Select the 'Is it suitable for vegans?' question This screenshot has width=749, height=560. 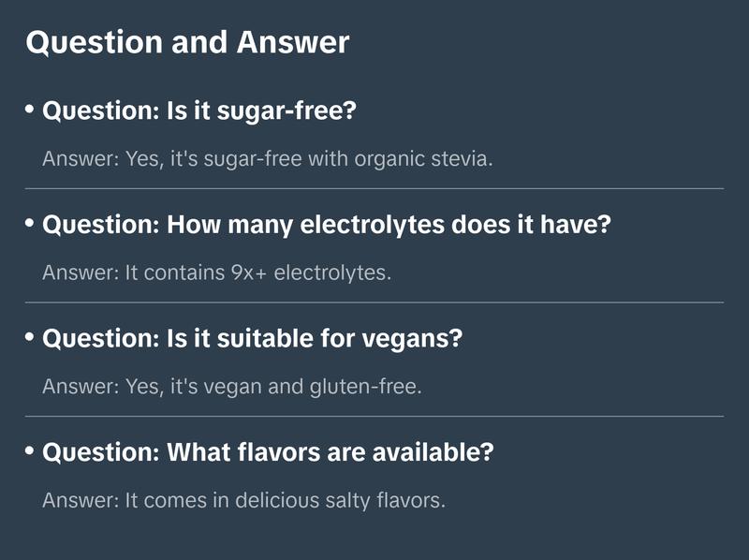(x=253, y=338)
